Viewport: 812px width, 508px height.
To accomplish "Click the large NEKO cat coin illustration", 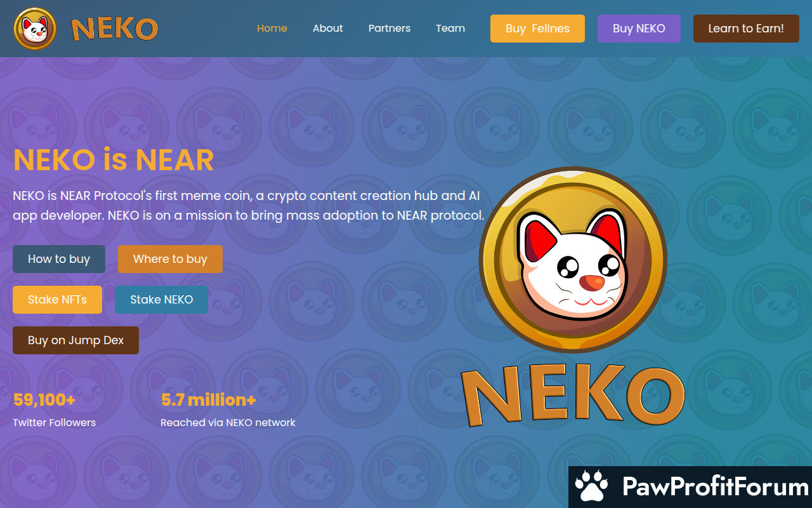I will coord(572,260).
